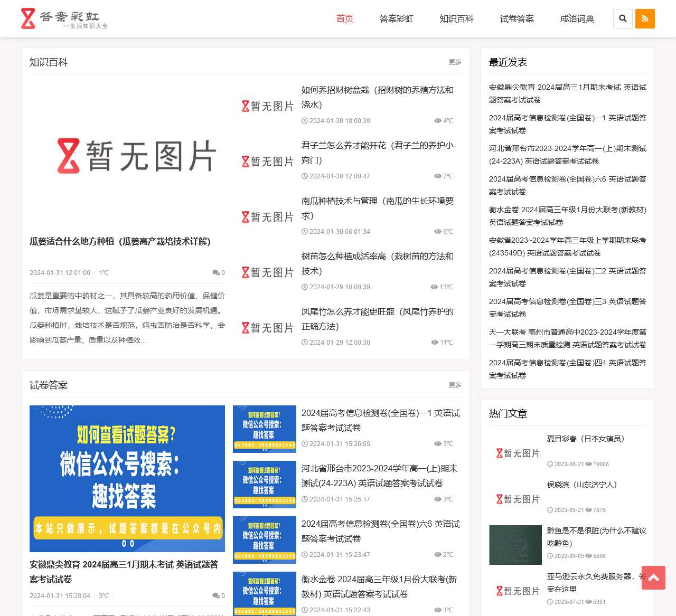
Task: Click the search magnifier icon
Action: click(x=623, y=18)
